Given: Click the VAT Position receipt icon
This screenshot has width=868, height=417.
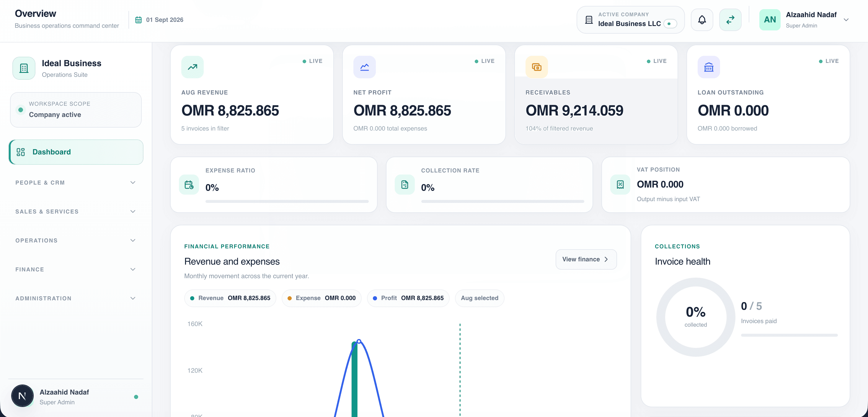Looking at the screenshot, I should pyautogui.click(x=620, y=184).
